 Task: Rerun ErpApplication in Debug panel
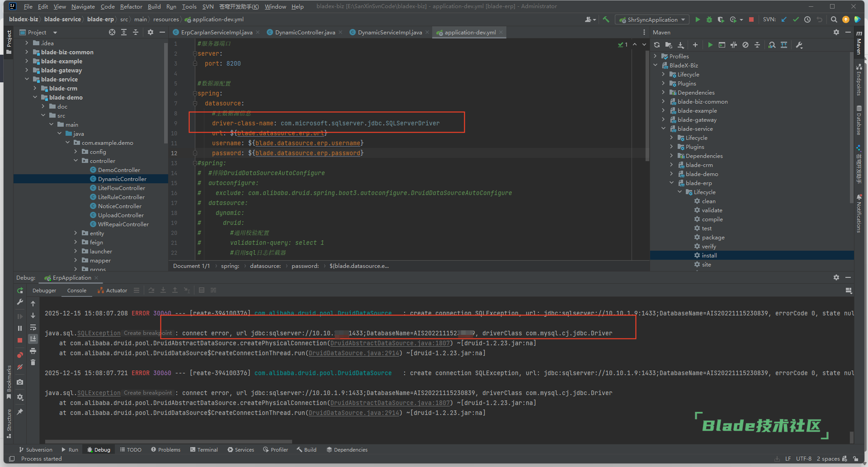click(x=20, y=291)
